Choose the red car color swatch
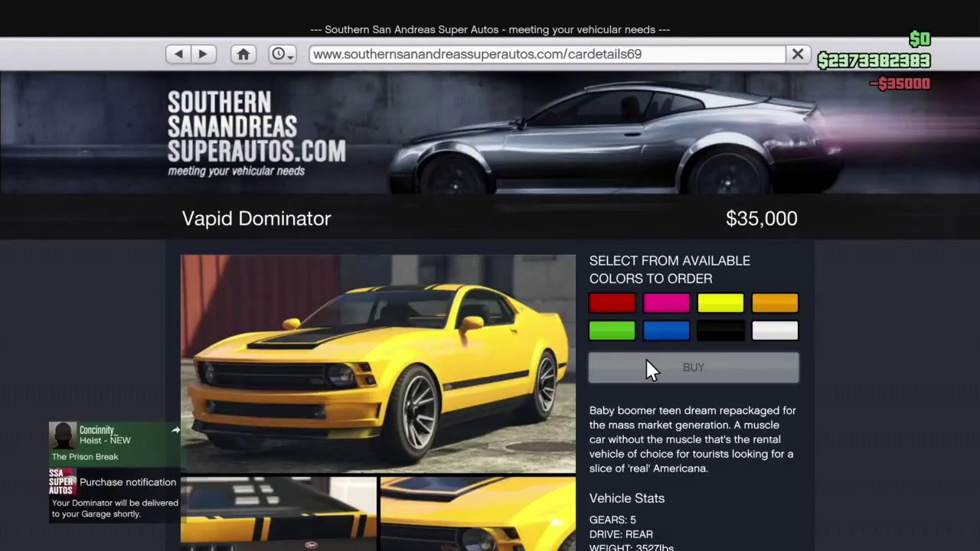 click(x=612, y=303)
